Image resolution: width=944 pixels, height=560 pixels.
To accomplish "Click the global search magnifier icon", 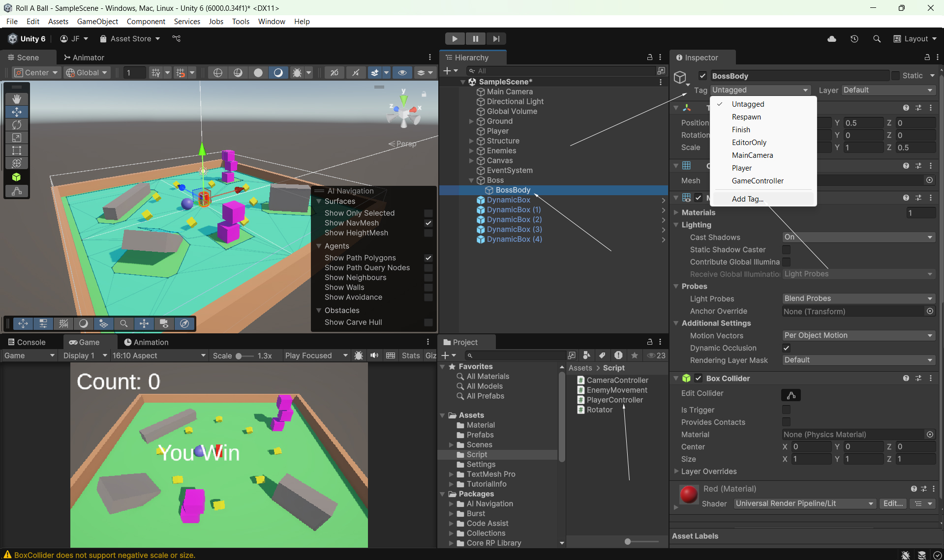I will tap(877, 39).
